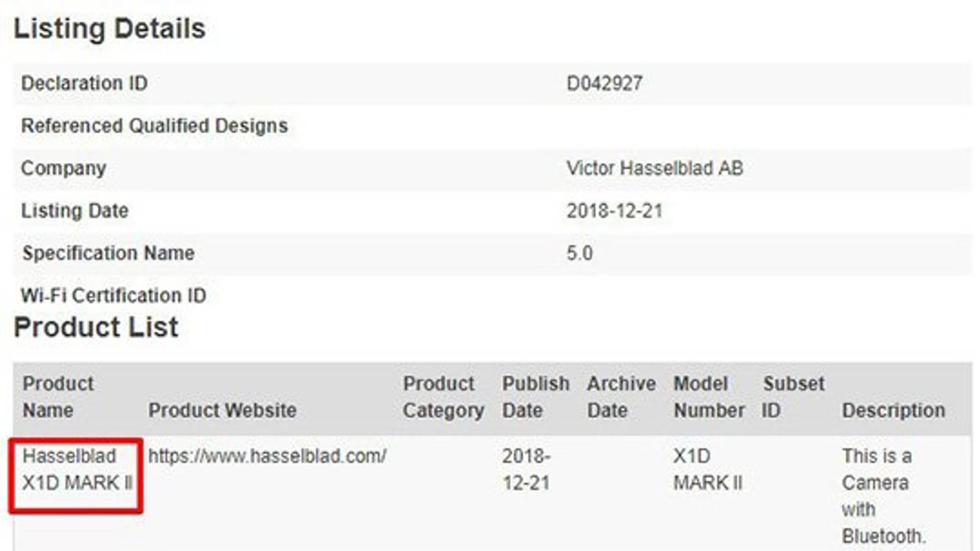Click the Specification Name value 5.0
This screenshot has height=551, width=980.
click(x=579, y=253)
